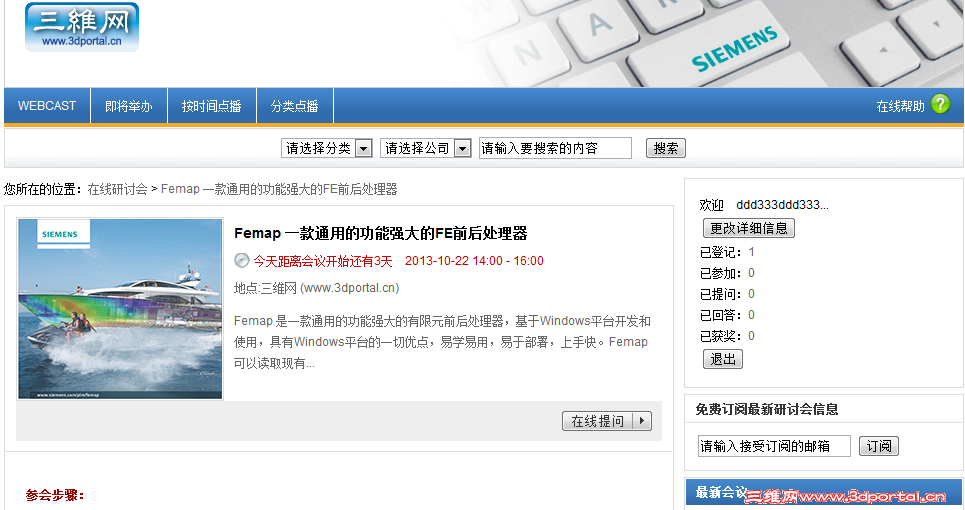Open online help question mark icon
Viewport: 965px width, 510px height.
[x=940, y=104]
